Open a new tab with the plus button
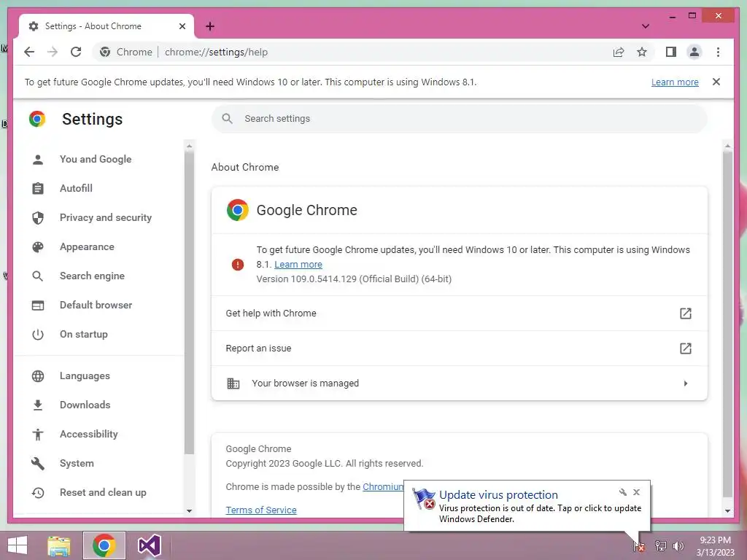Viewport: 747px width, 560px height. point(210,26)
